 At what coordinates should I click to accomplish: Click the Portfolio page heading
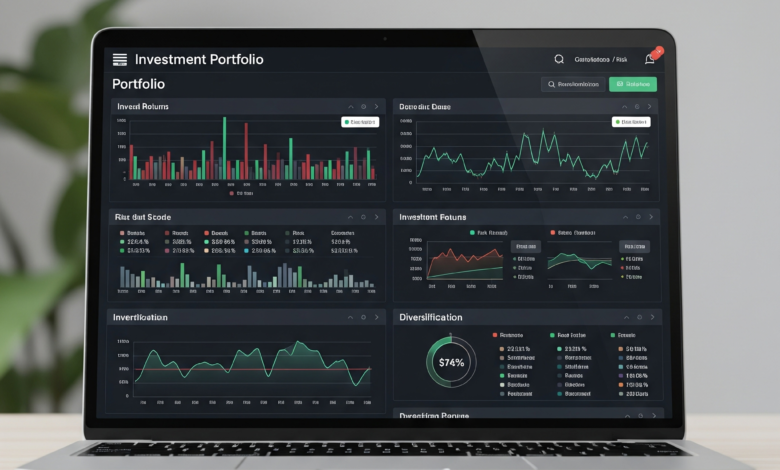[138, 84]
